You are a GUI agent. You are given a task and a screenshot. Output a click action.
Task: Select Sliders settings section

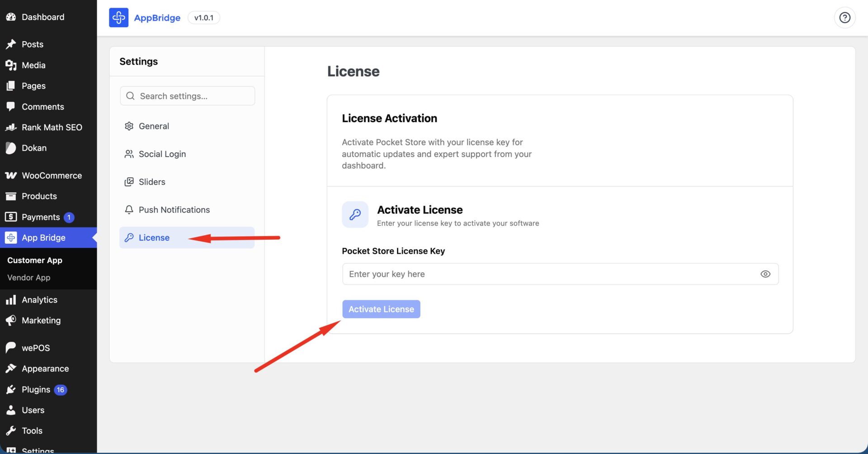coord(187,182)
